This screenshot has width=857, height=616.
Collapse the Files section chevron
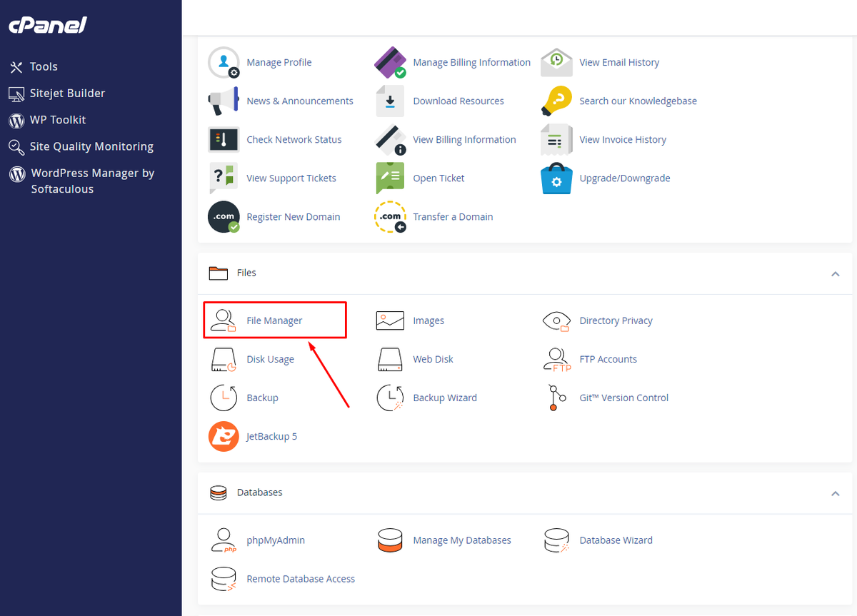pos(836,273)
